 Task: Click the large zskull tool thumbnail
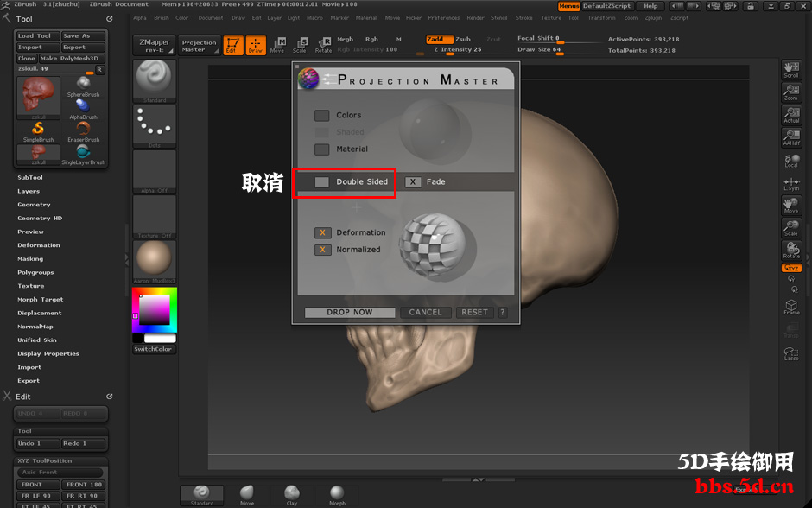(x=38, y=96)
